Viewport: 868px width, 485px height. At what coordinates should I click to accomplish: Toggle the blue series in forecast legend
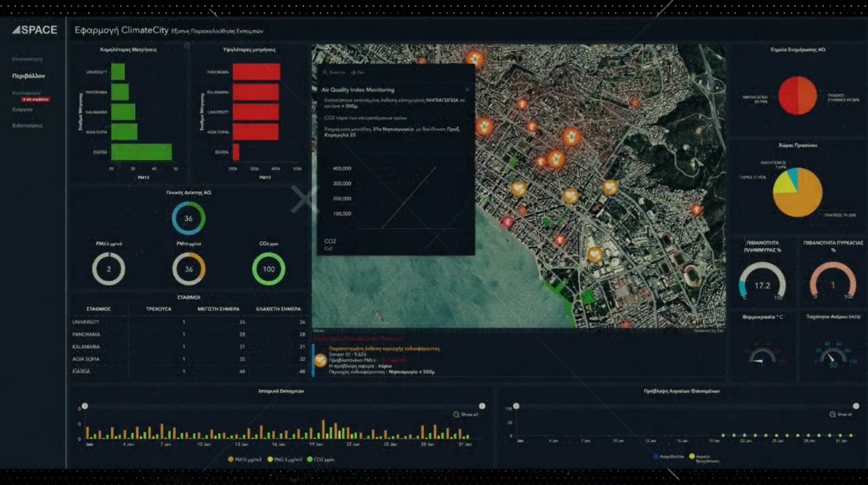pos(669,457)
